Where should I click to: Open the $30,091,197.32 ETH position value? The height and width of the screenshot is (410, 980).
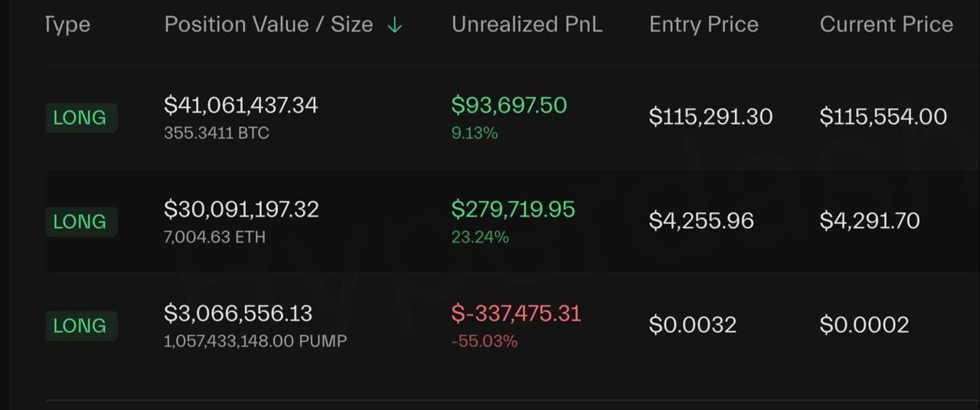pyautogui.click(x=241, y=210)
